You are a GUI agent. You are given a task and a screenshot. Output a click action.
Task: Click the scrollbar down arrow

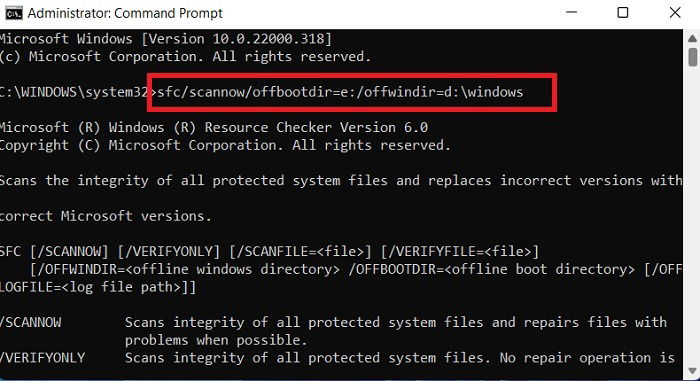[692, 371]
